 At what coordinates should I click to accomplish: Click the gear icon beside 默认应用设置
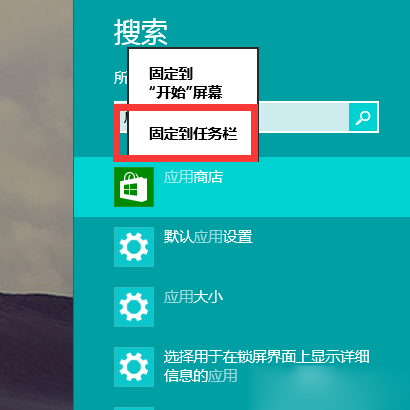click(x=134, y=247)
